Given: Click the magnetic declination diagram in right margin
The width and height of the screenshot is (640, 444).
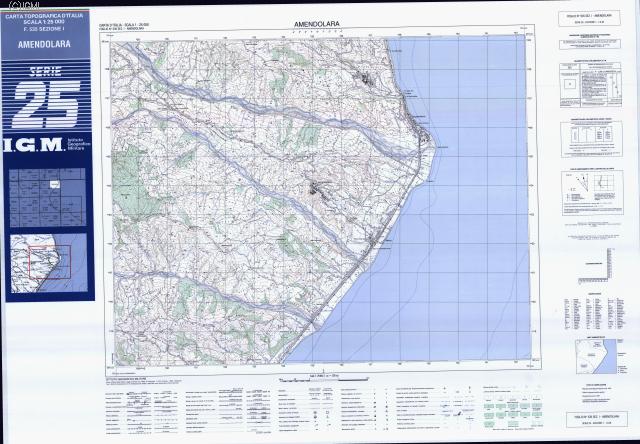Looking at the screenshot, I should (x=593, y=193).
